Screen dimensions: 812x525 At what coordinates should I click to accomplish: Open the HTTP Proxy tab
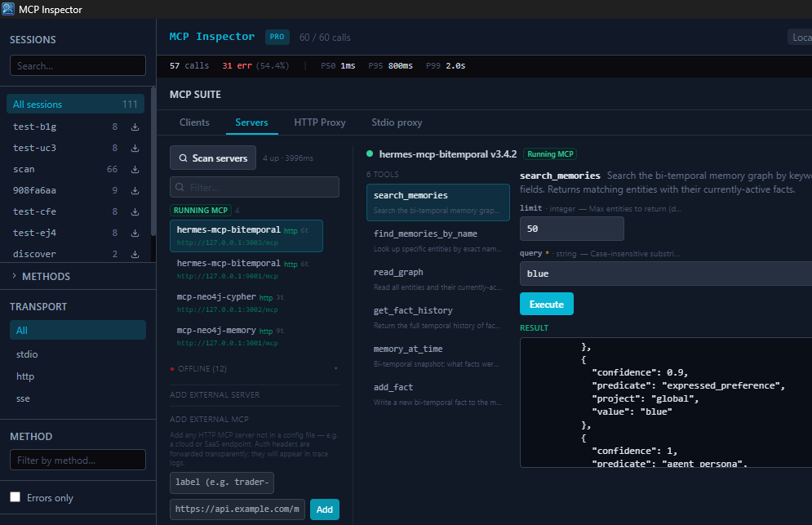point(320,122)
